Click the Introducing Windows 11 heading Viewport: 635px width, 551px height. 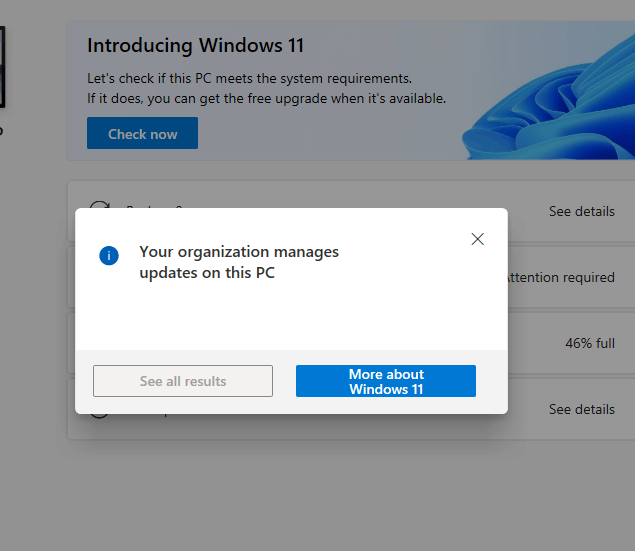(x=195, y=45)
